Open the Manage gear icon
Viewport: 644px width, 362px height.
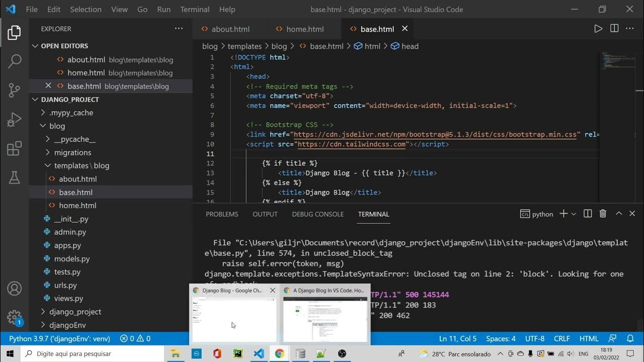pos(14,318)
